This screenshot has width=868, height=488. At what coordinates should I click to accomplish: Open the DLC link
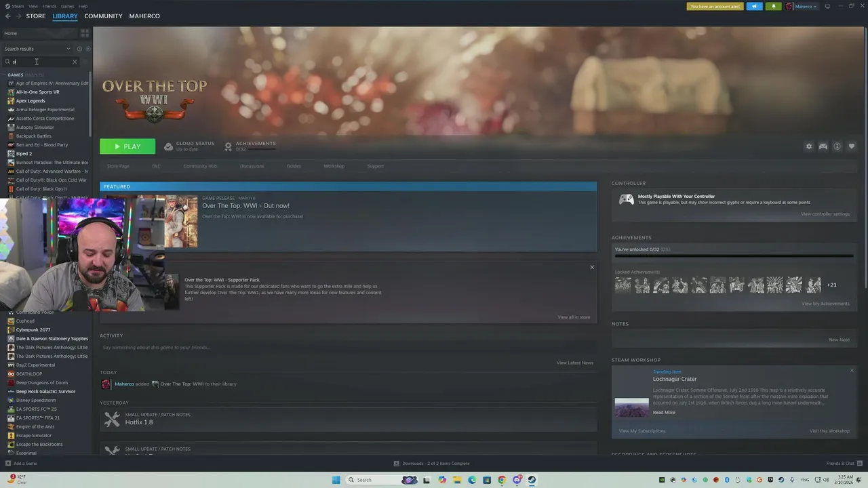(156, 166)
